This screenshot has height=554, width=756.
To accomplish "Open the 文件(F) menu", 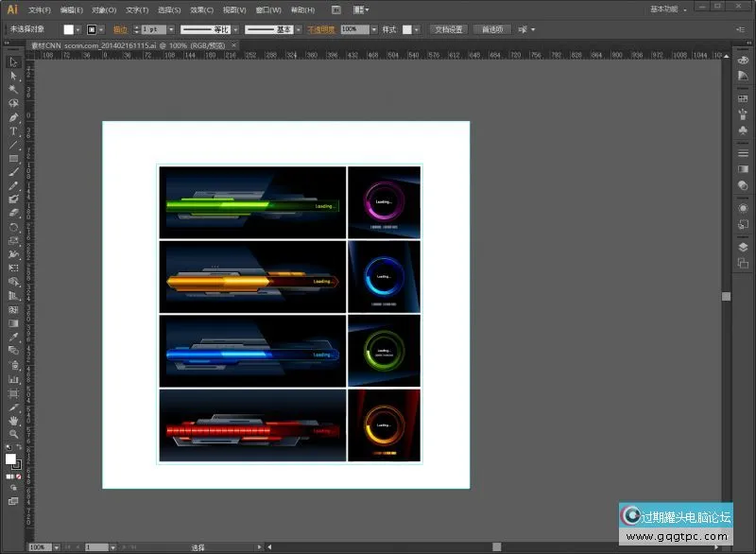I will (x=40, y=9).
